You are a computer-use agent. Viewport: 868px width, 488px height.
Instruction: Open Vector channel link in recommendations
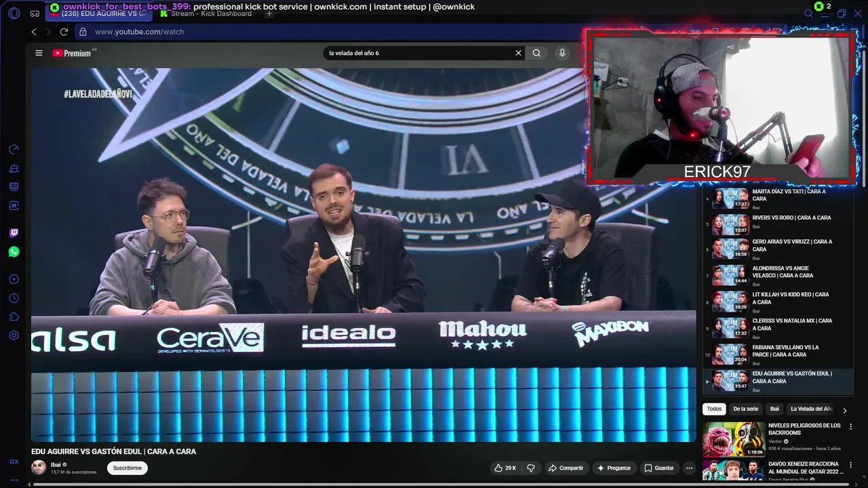(x=775, y=441)
